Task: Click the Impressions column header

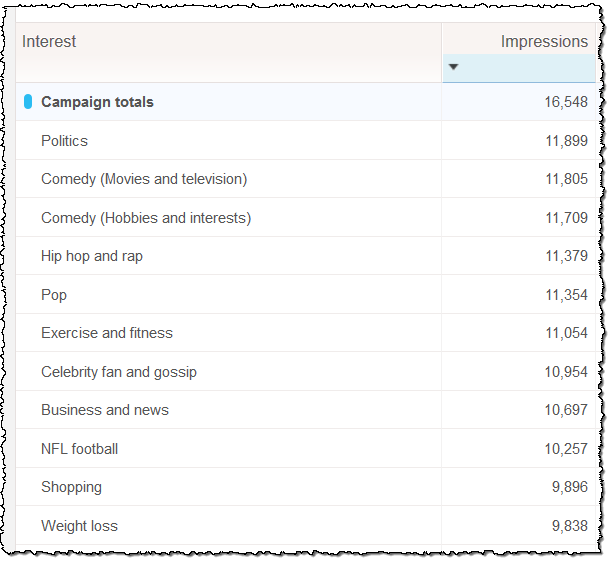Action: click(x=543, y=42)
